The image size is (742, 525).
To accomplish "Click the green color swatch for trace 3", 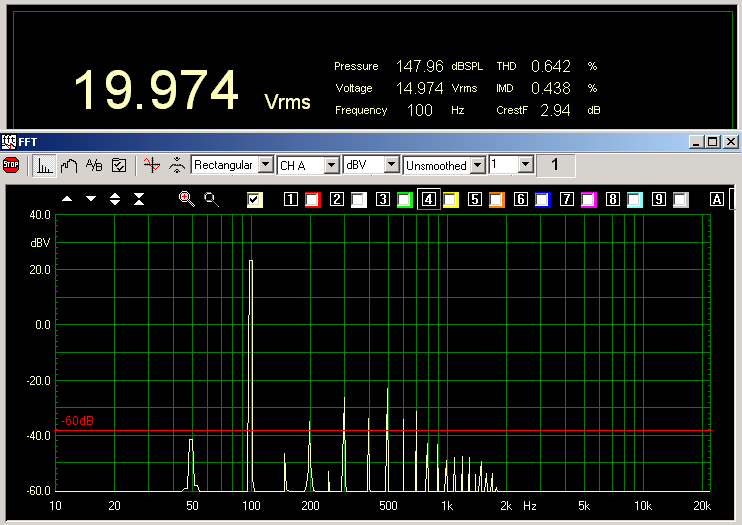I will tap(405, 200).
